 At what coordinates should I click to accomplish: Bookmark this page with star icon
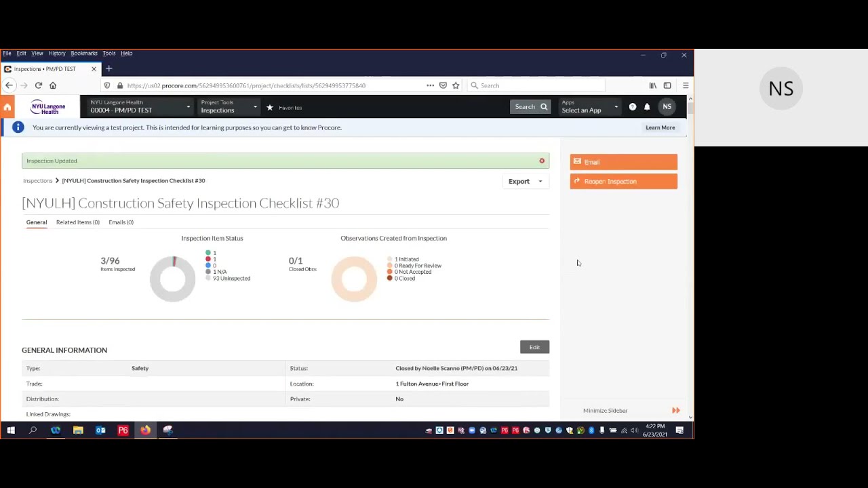[x=456, y=85]
